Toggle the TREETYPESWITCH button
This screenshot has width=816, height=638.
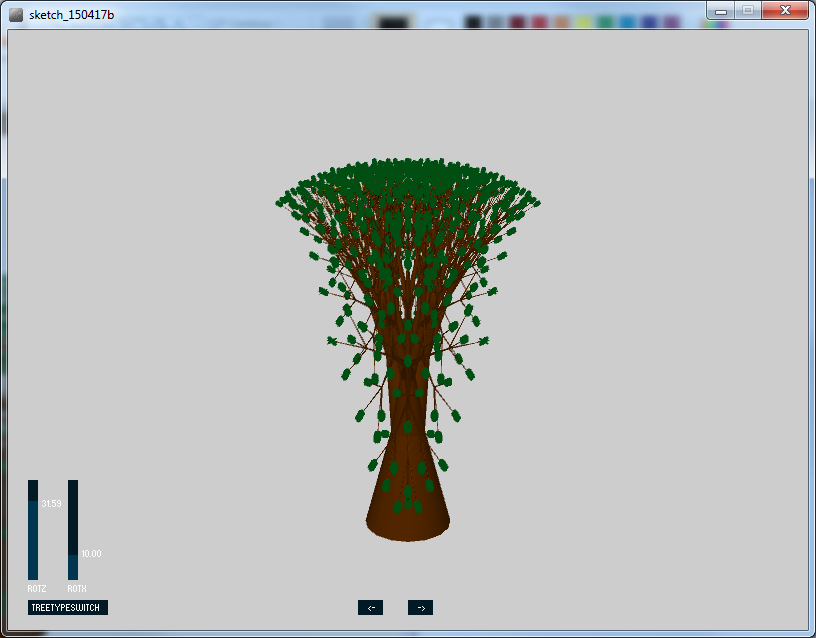tap(68, 607)
